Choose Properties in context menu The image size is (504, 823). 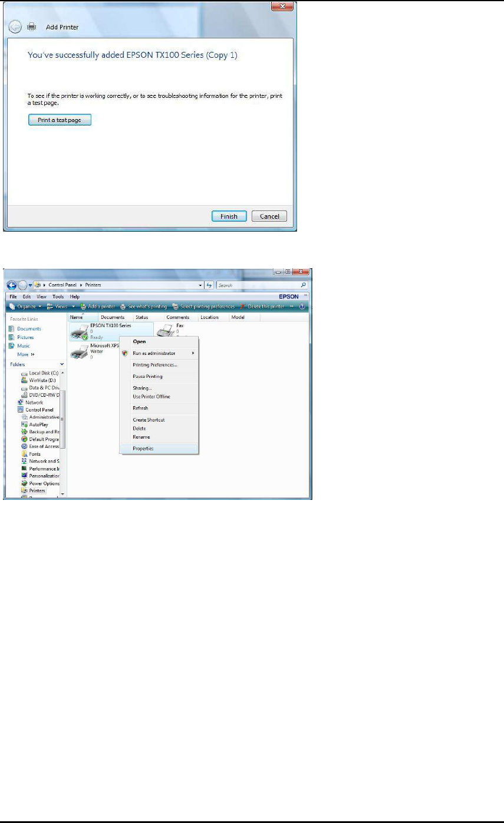[159, 449]
